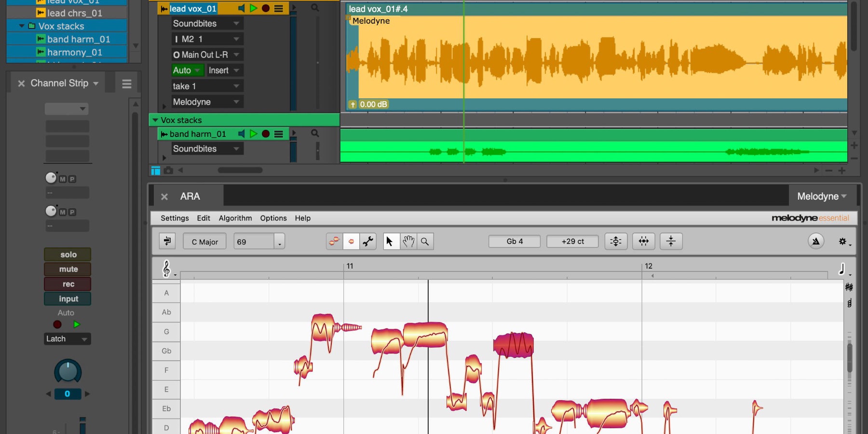
Task: Click the pitch correction macro button
Action: tap(616, 242)
